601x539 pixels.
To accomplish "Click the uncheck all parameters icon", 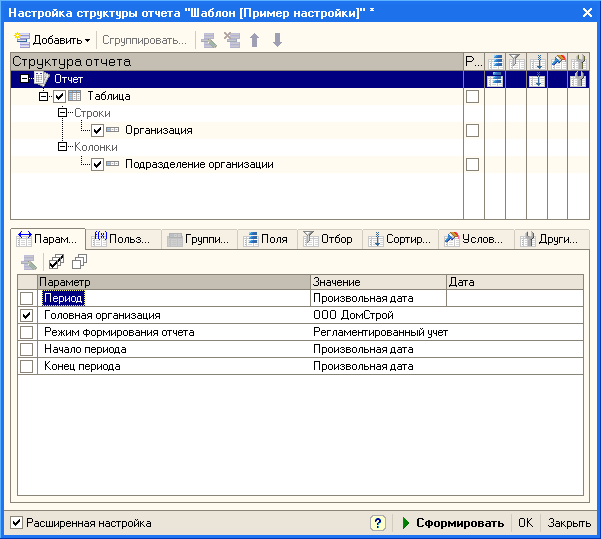I will 79,262.
